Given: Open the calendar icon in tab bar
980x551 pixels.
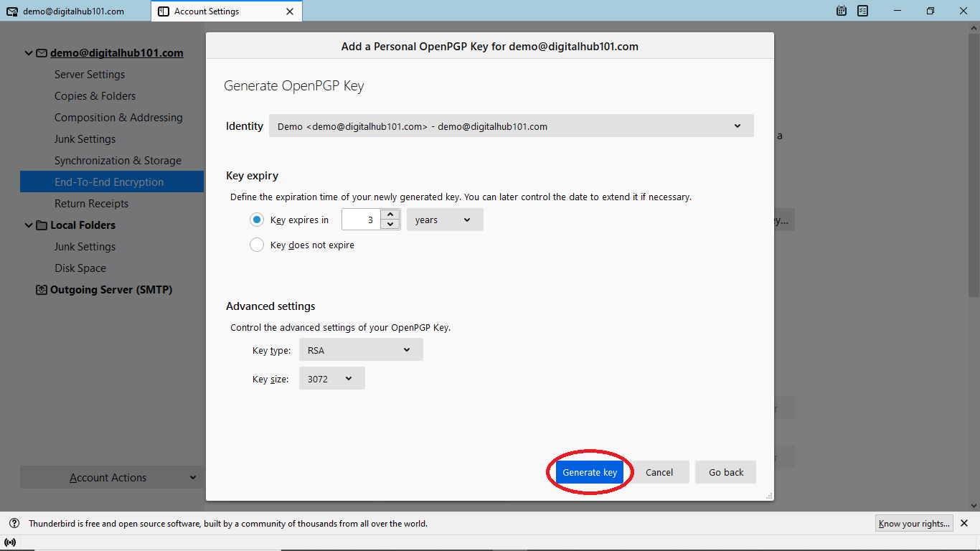Looking at the screenshot, I should [x=842, y=11].
